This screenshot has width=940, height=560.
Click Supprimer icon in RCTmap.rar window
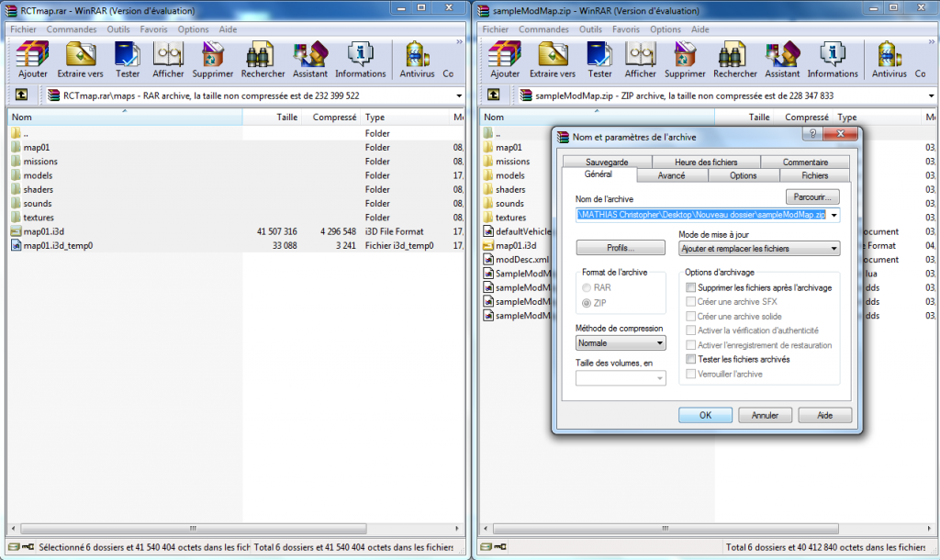click(213, 60)
